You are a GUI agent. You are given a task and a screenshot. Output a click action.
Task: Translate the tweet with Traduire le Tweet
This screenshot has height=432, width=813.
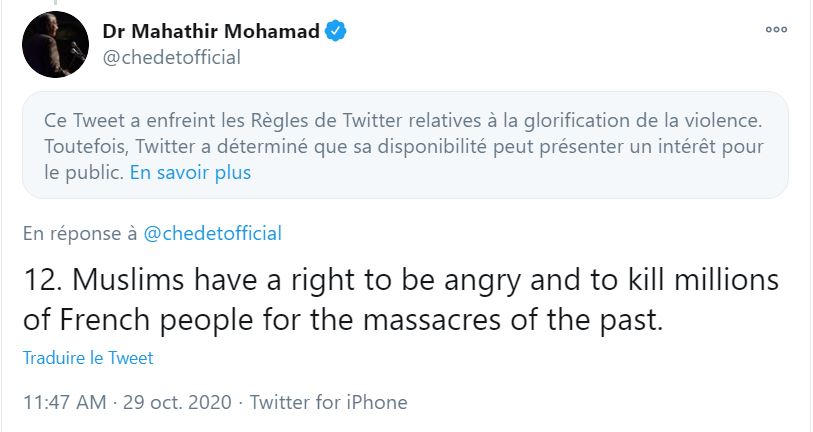(88, 357)
